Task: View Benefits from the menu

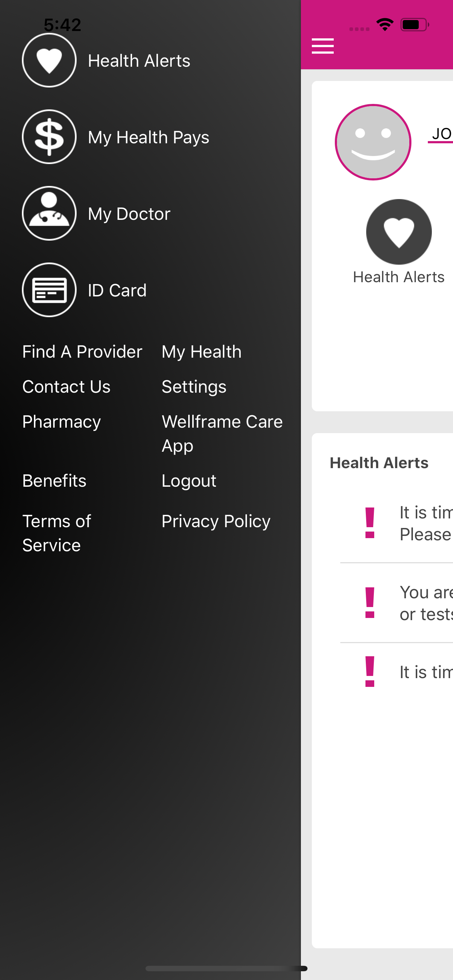Action: point(54,481)
